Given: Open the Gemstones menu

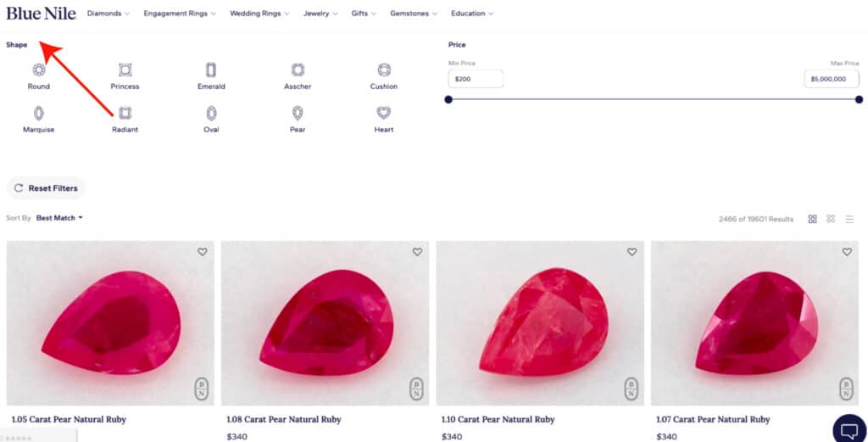Looking at the screenshot, I should coord(413,14).
